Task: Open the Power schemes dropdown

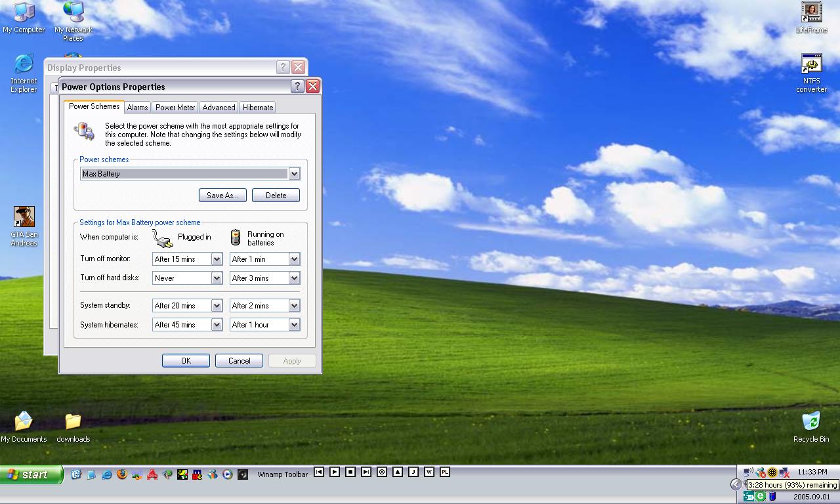Action: tap(294, 174)
